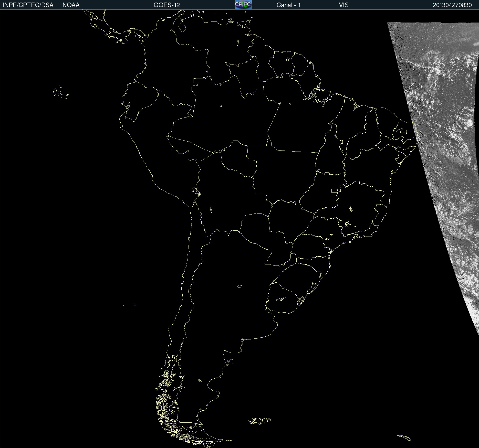The width and height of the screenshot is (479, 448).
Task: Click the GOES-12 satellite label
Action: click(x=167, y=5)
